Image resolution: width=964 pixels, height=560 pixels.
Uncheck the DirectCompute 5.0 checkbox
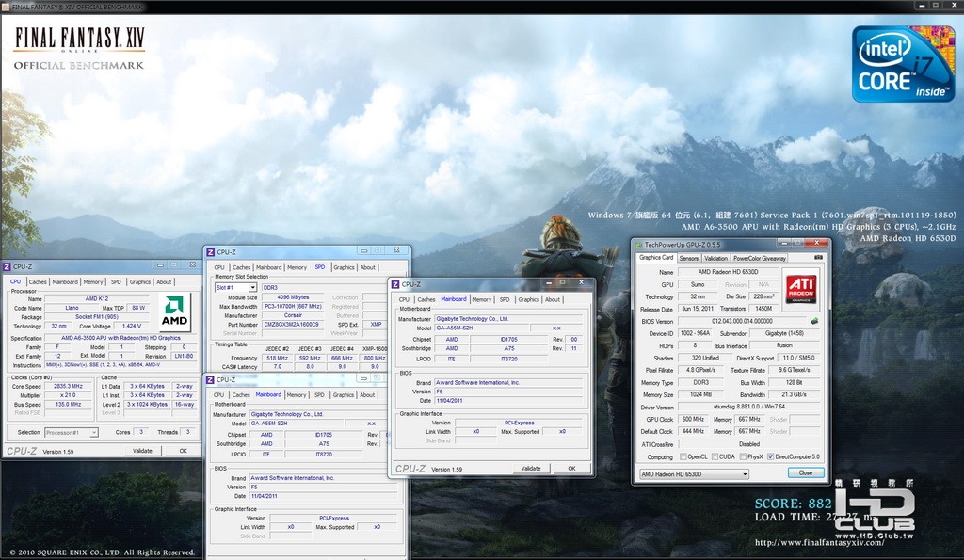point(771,456)
